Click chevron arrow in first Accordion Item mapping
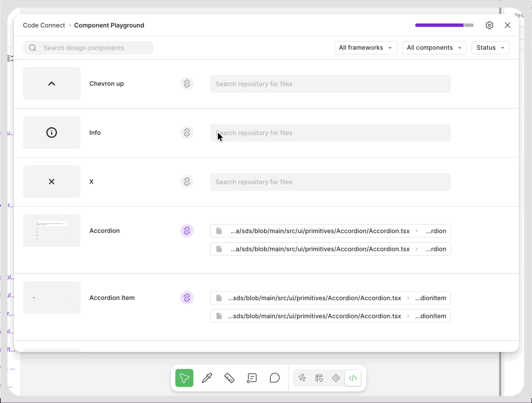 [408, 298]
